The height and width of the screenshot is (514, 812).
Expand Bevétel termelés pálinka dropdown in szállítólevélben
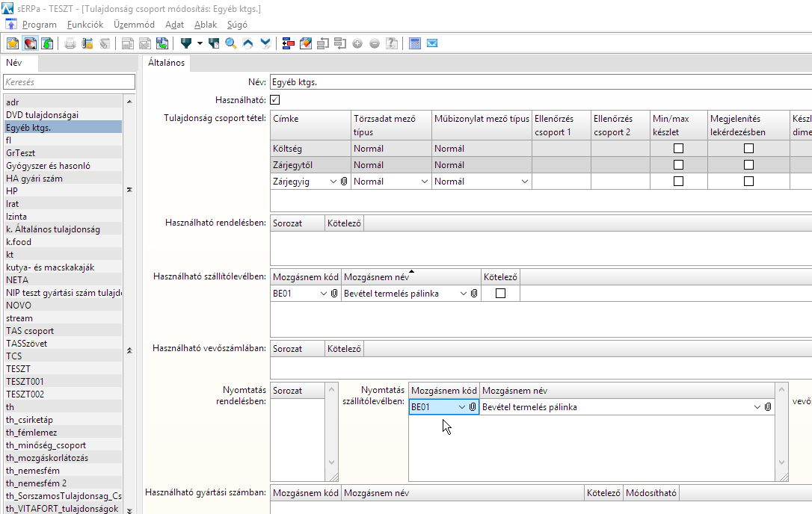[x=464, y=294]
